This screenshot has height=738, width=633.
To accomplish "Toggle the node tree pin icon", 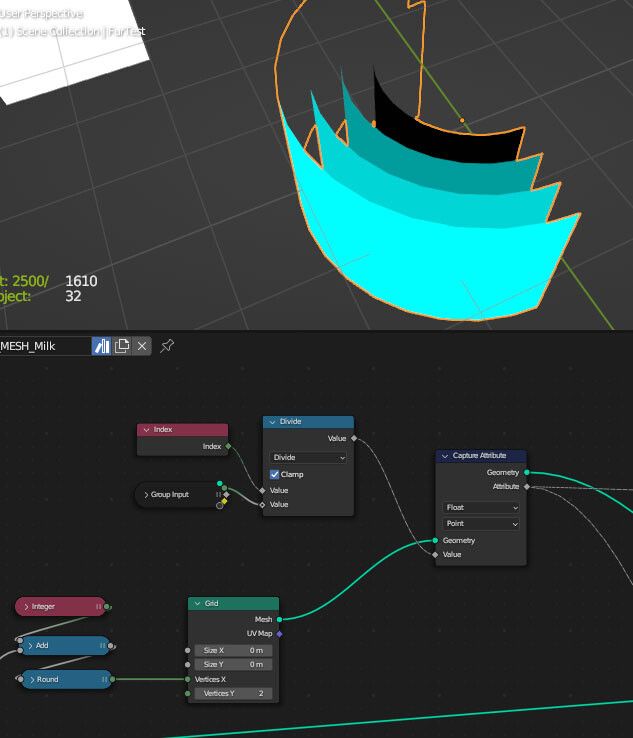I will pyautogui.click(x=167, y=346).
